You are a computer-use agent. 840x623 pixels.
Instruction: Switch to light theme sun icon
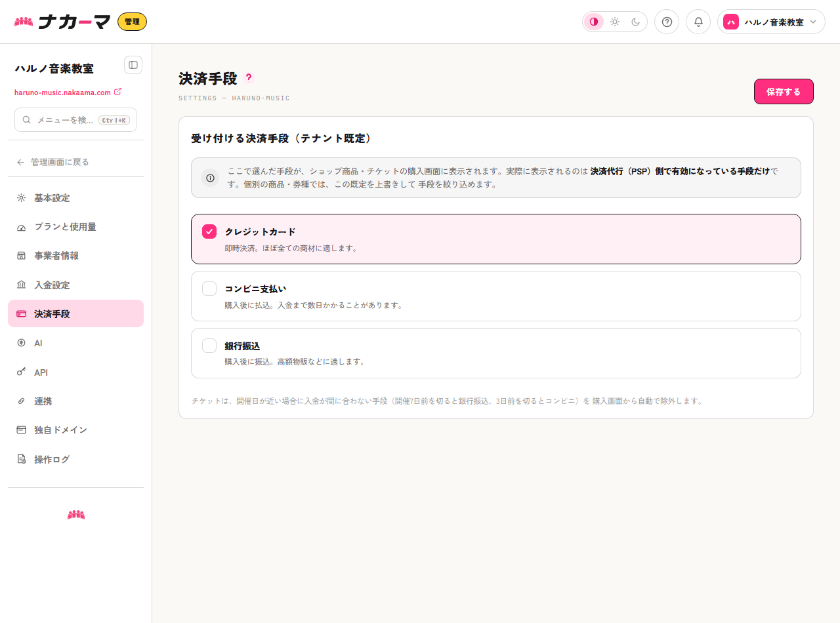point(615,22)
